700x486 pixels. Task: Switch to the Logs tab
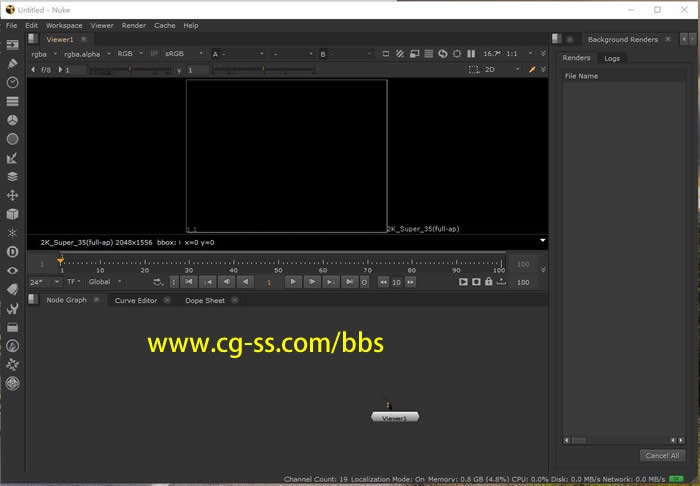(612, 58)
